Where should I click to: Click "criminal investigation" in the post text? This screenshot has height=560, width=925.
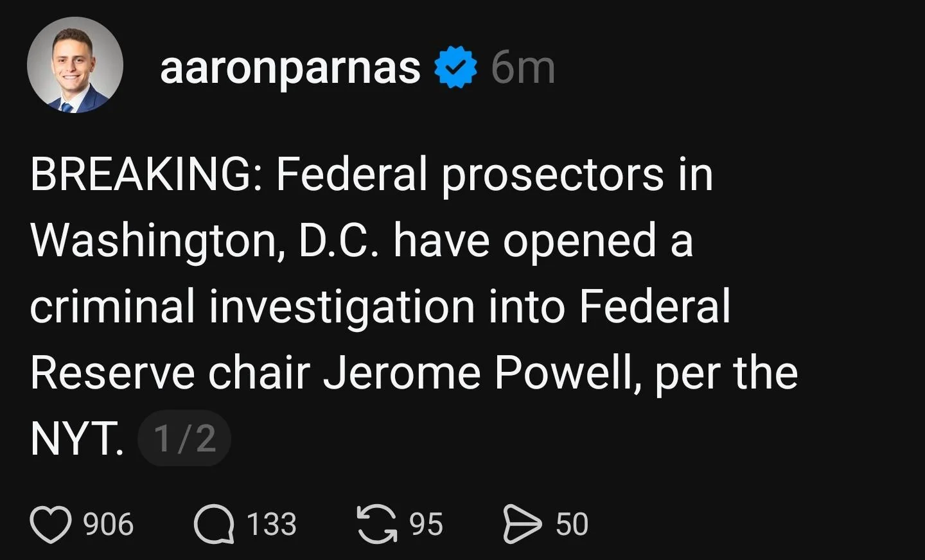pyautogui.click(x=252, y=306)
